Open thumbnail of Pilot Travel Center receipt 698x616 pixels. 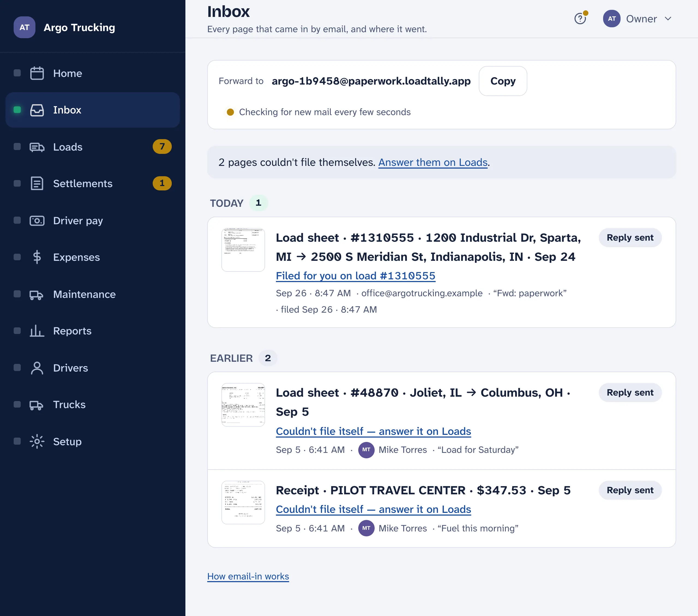pyautogui.click(x=243, y=502)
